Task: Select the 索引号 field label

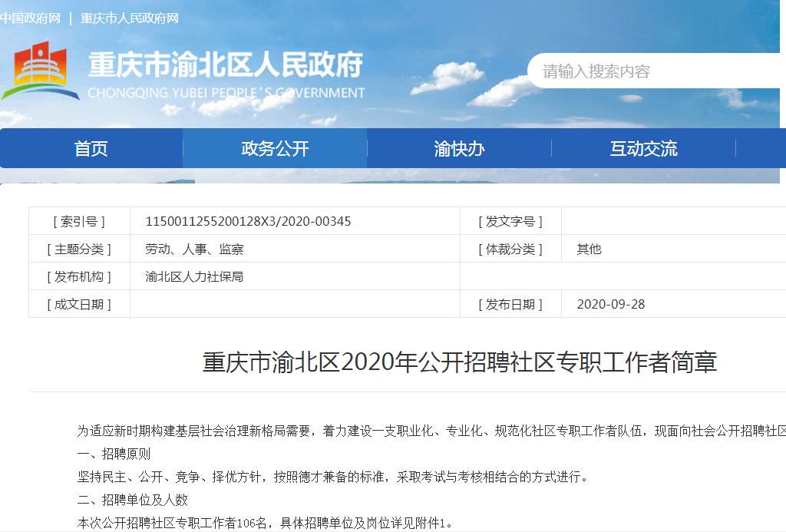Action: (x=79, y=221)
